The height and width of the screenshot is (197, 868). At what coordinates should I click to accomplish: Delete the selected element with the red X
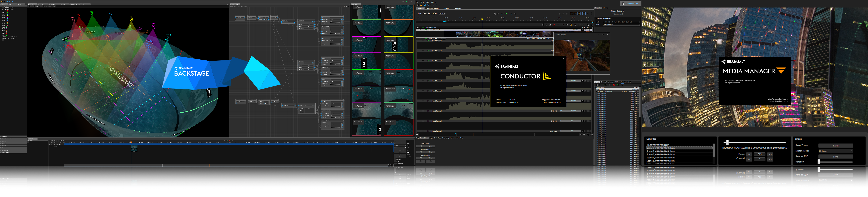[554, 25]
